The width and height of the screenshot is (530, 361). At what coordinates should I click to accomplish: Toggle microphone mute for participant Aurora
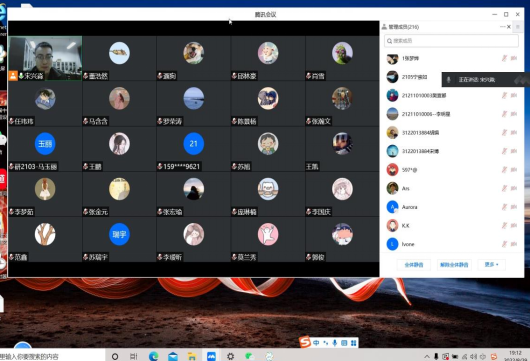(504, 207)
